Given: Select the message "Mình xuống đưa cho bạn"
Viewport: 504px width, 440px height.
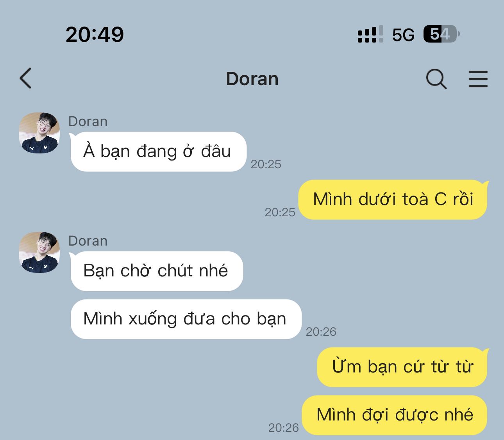Looking at the screenshot, I should 186,319.
